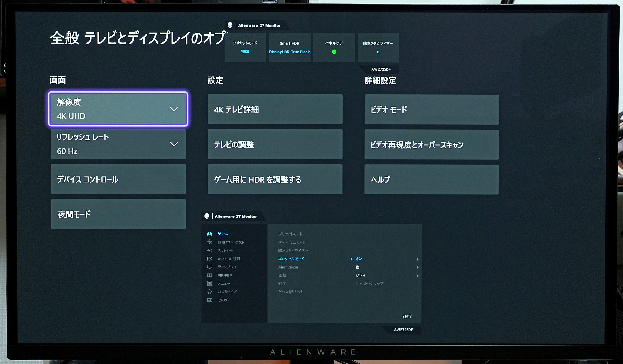Open the リフレッシュ レート 60 Hz dropdown
Screen dimensions: 623x364
[118, 144]
